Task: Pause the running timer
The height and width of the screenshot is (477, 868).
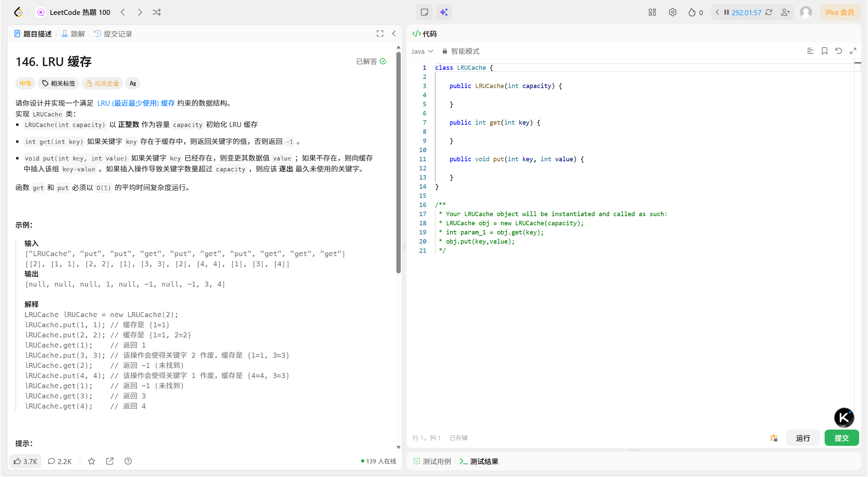Action: (x=726, y=13)
